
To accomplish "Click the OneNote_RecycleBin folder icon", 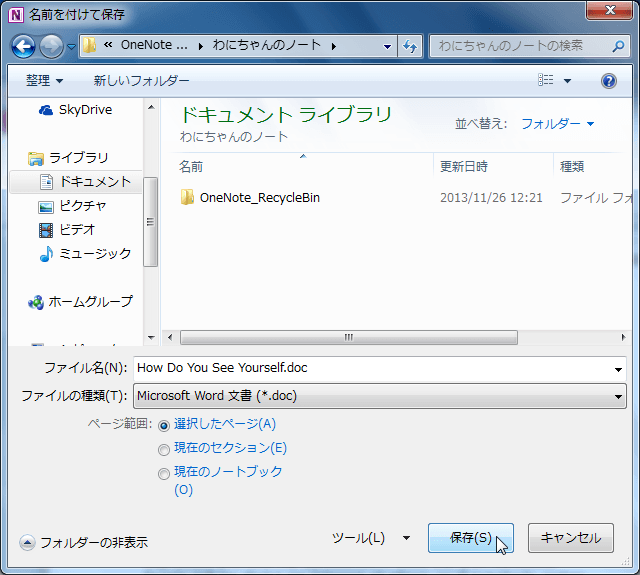I will pyautogui.click(x=187, y=197).
